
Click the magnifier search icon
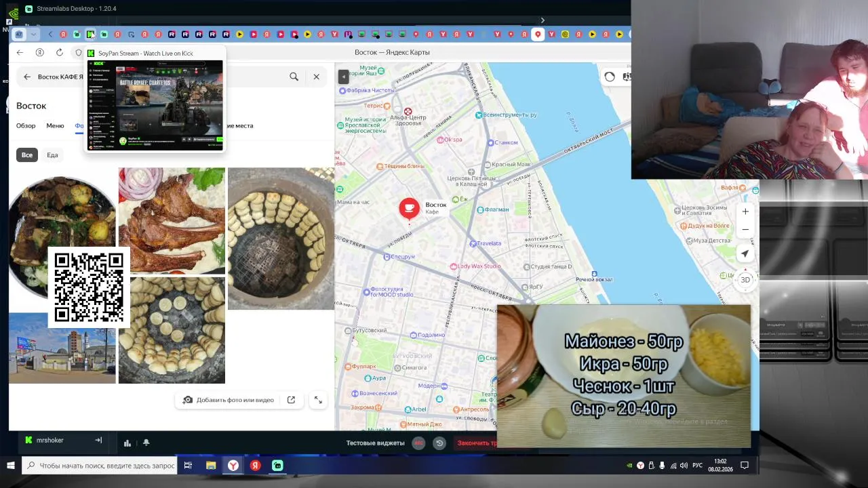[294, 77]
